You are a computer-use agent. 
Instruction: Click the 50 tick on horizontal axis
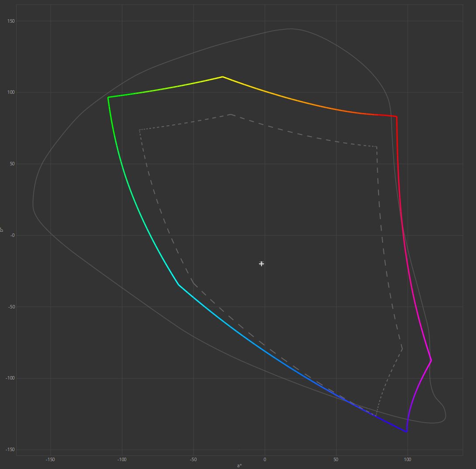pos(336,459)
